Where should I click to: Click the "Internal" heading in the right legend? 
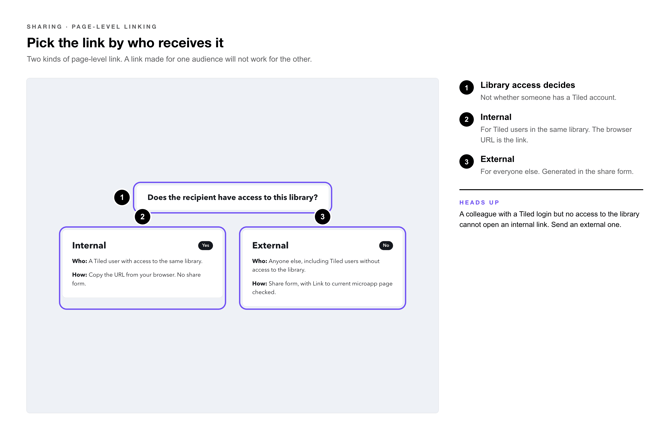496,117
